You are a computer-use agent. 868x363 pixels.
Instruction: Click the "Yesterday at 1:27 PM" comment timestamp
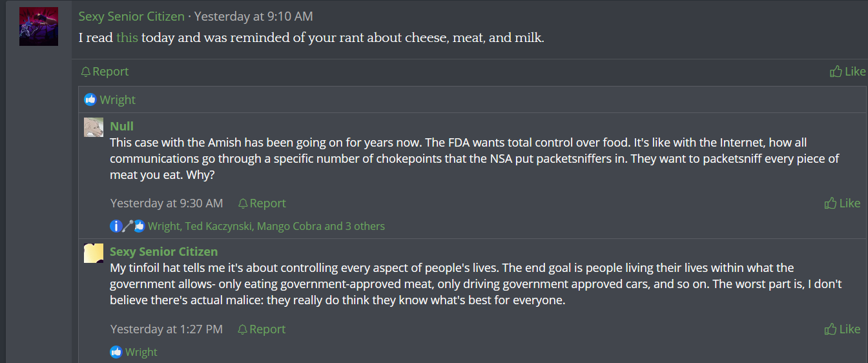point(167,329)
